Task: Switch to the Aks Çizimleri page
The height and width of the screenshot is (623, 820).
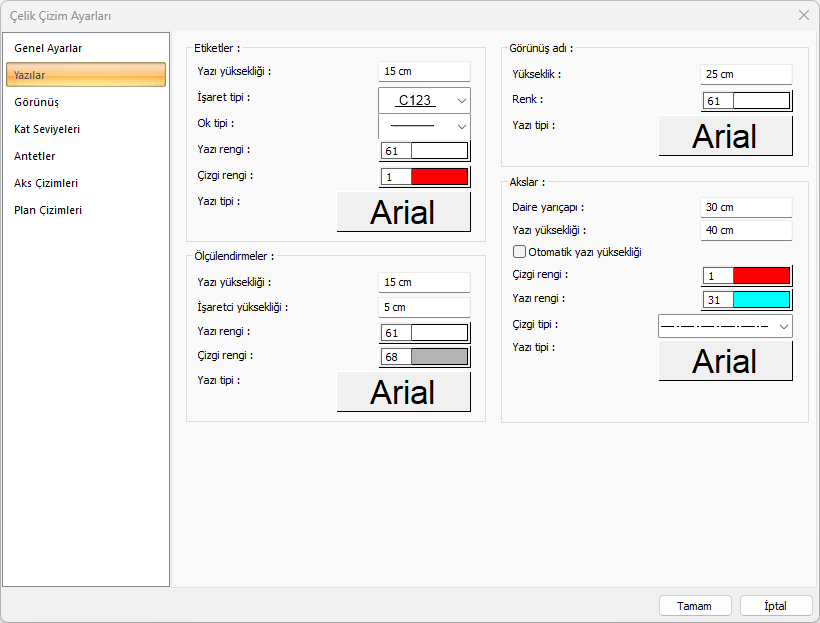Action: pyautogui.click(x=46, y=183)
